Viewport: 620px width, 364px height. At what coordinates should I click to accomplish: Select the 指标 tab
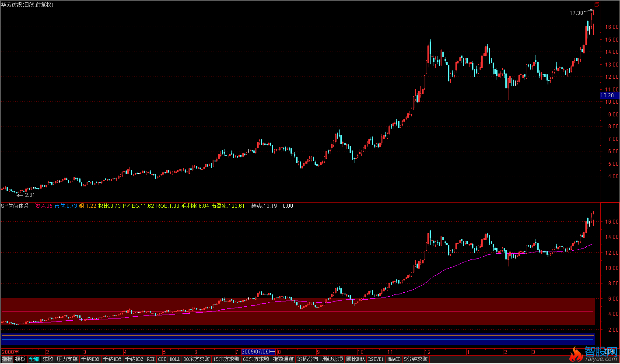[7, 359]
